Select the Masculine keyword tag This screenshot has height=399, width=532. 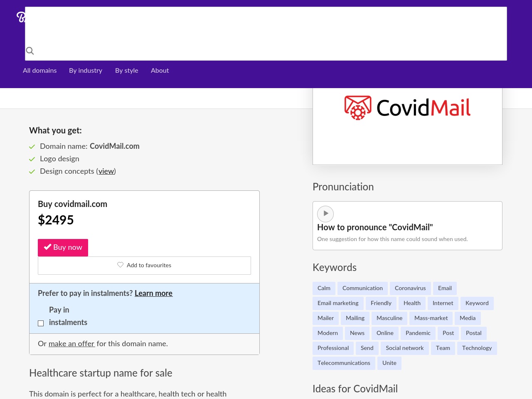point(389,318)
